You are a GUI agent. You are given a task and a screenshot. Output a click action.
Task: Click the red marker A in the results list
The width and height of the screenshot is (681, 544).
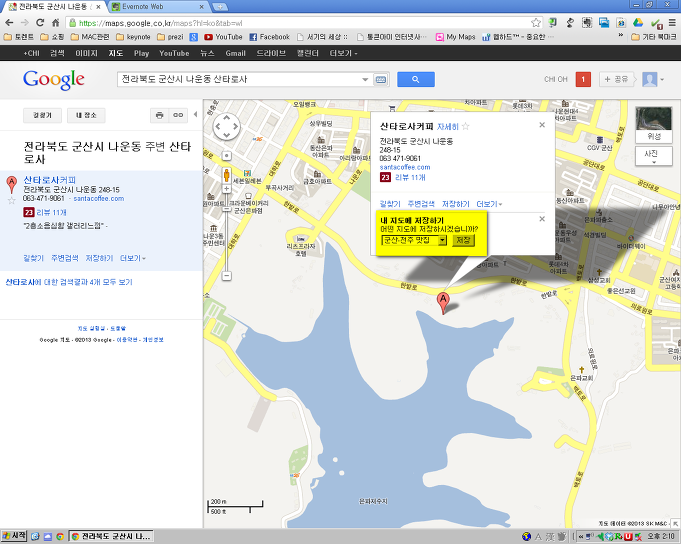(x=12, y=184)
